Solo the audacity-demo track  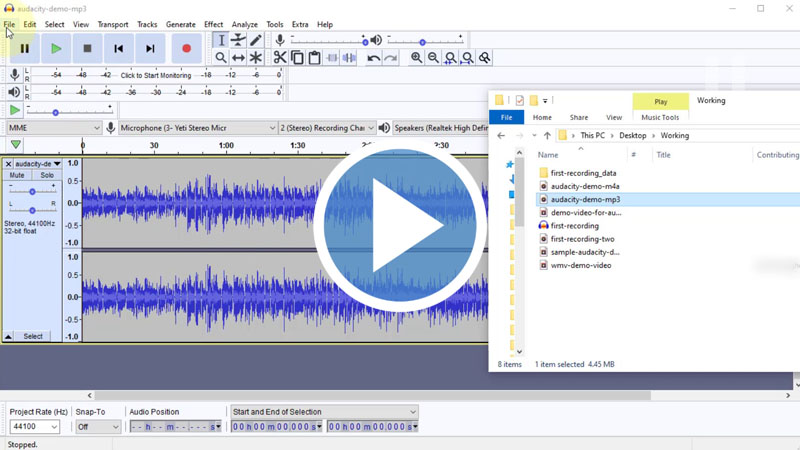(x=46, y=176)
